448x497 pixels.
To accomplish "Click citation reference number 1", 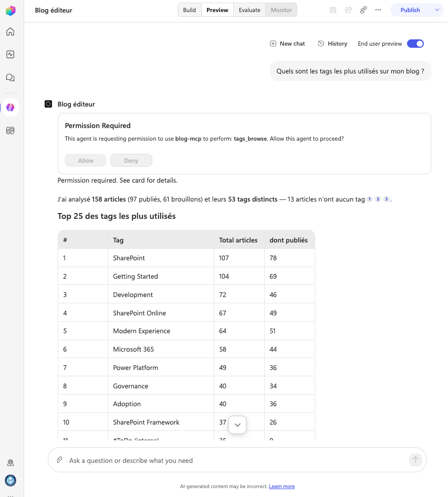I will tap(369, 199).
